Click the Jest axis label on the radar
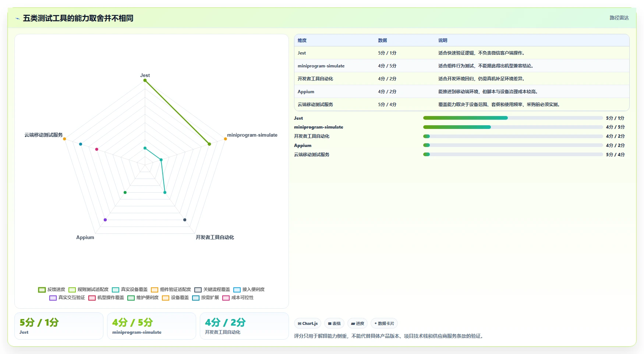 click(x=145, y=75)
